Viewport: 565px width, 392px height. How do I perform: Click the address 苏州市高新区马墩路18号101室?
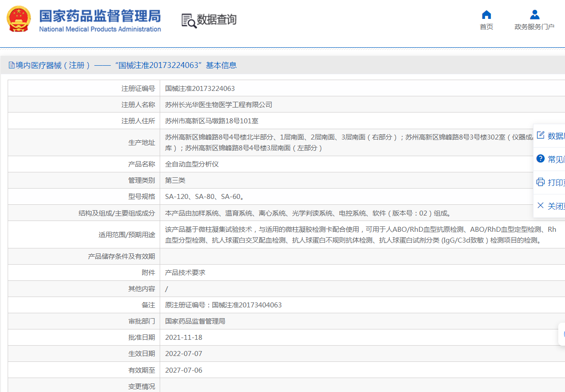click(x=211, y=121)
